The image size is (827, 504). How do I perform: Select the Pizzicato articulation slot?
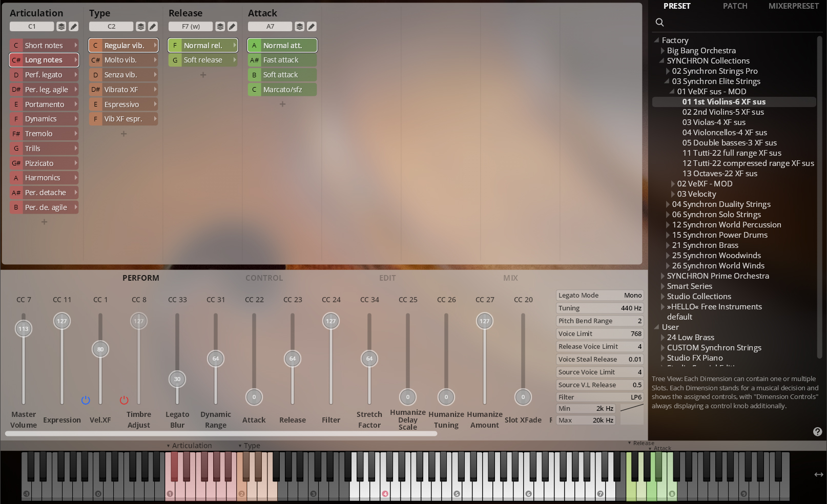pos(44,163)
